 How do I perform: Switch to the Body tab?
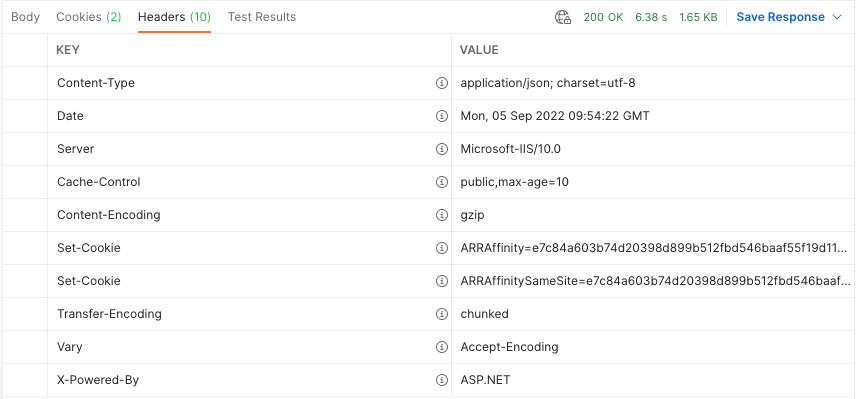[x=26, y=17]
